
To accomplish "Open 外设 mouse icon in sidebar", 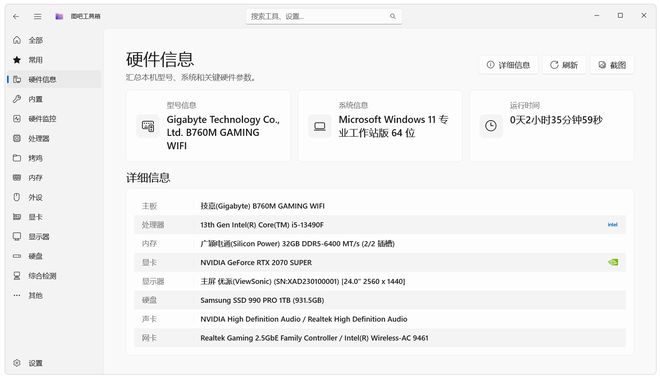I will click(x=17, y=197).
